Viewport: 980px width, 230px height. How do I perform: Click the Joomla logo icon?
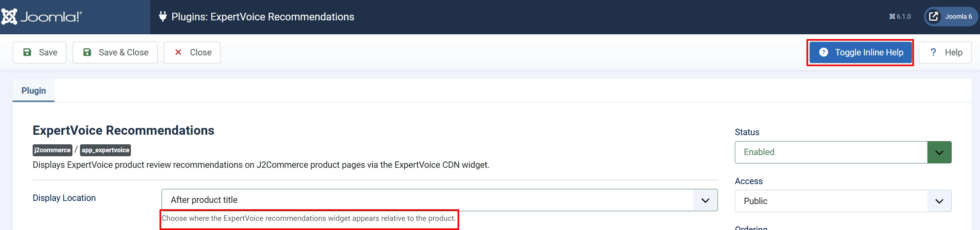click(x=9, y=17)
